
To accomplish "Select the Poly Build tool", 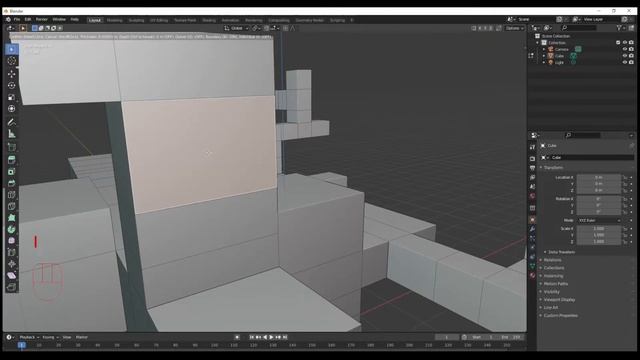I will [x=11, y=218].
